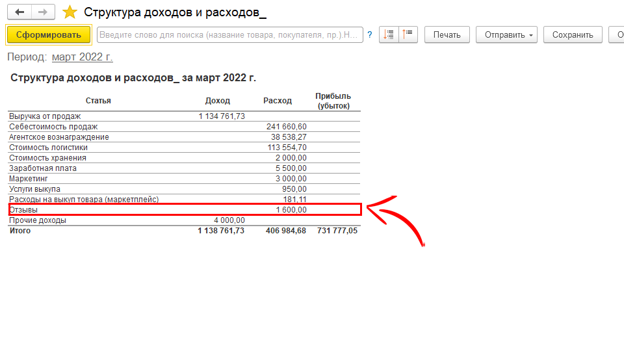The height and width of the screenshot is (364, 624).
Task: Click the Итого profit total 731 777,05
Action: pos(337,231)
